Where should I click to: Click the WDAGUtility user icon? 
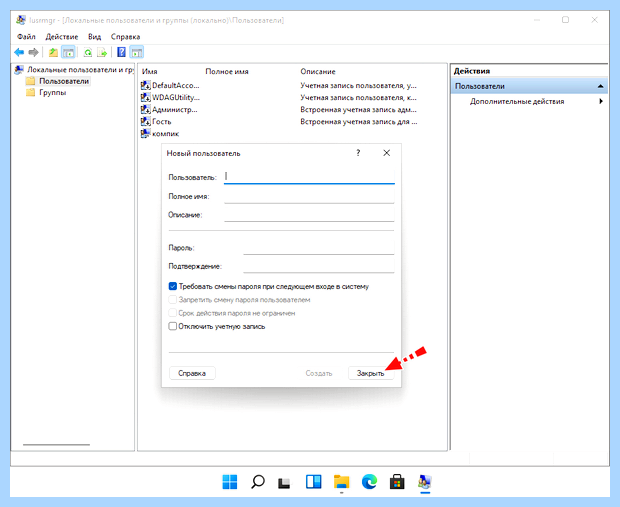coord(146,97)
